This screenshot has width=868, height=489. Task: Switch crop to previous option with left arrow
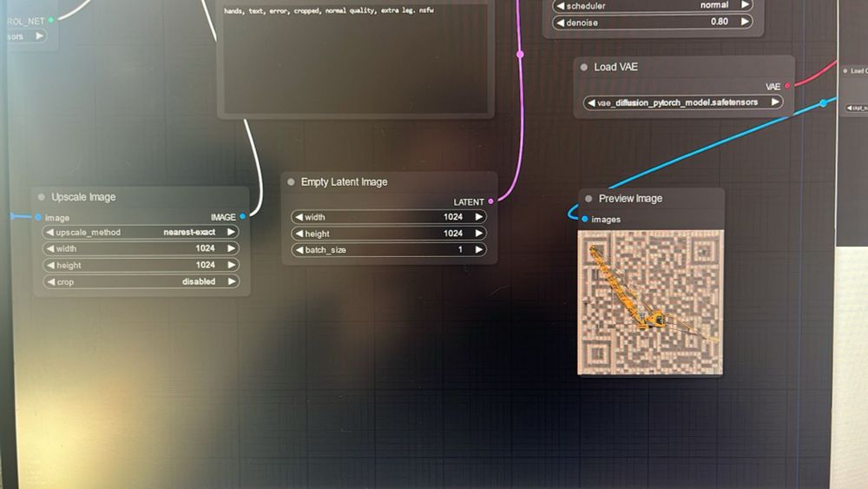point(51,282)
